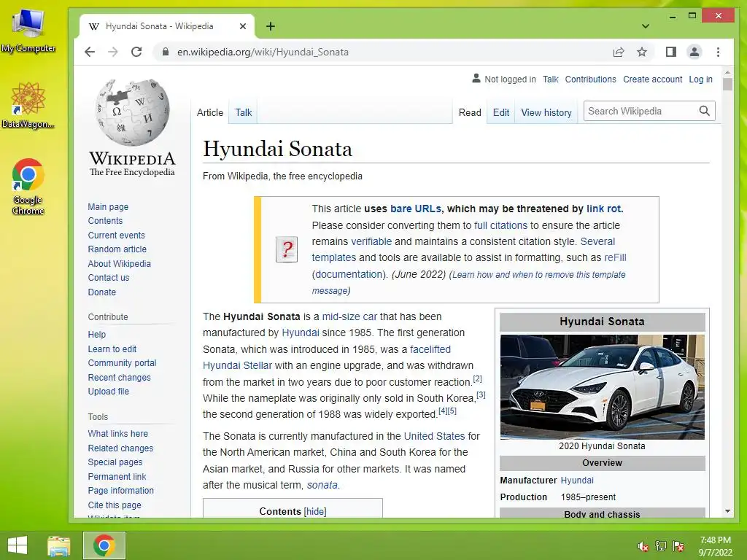
Task: Open the Hyundai Stellar link
Action: tap(237, 365)
